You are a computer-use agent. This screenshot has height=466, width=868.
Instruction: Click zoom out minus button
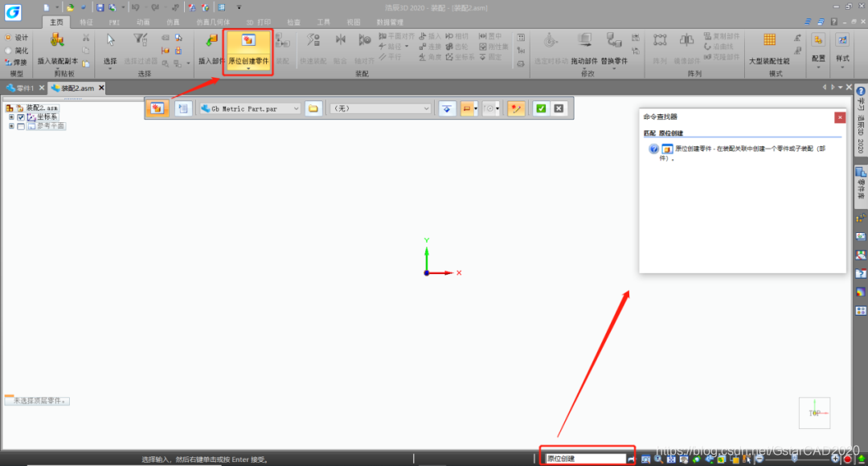(x=759, y=459)
